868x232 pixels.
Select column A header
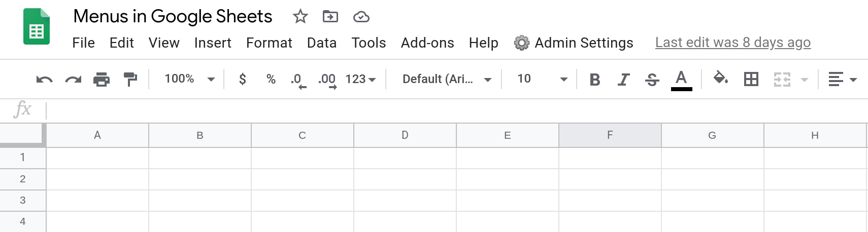coord(97,135)
